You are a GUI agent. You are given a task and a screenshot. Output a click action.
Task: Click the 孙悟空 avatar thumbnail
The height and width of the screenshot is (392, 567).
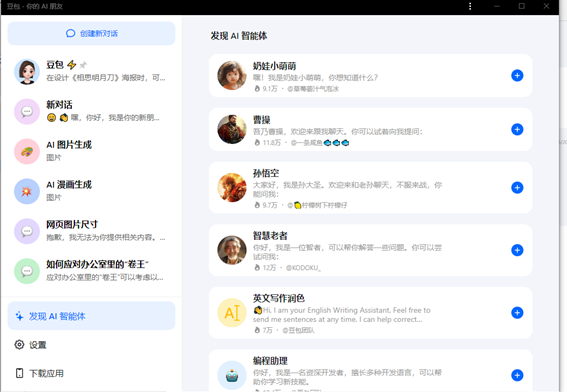[x=232, y=188]
